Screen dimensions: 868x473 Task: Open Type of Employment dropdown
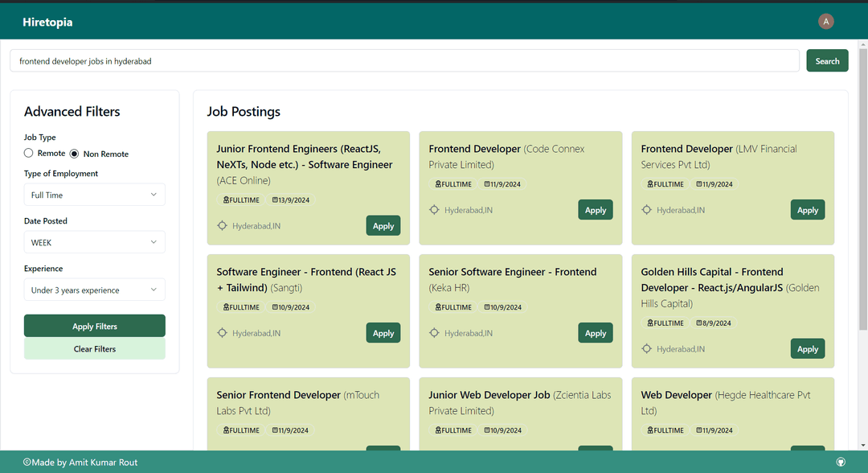(94, 195)
